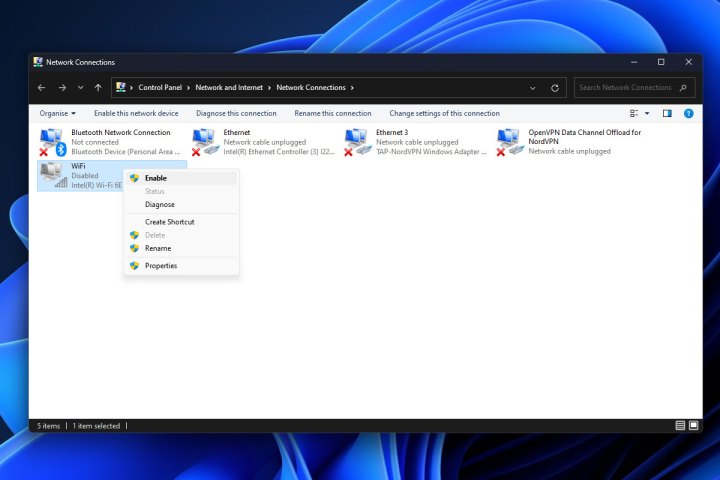The width and height of the screenshot is (720, 480).
Task: Expand chevron after Network and Internet breadcrumb
Action: click(270, 88)
